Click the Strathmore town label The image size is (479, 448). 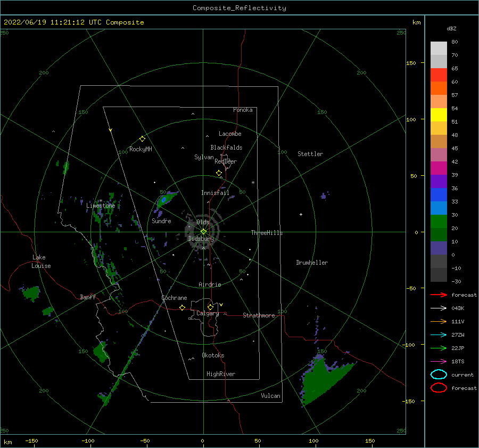259,315
